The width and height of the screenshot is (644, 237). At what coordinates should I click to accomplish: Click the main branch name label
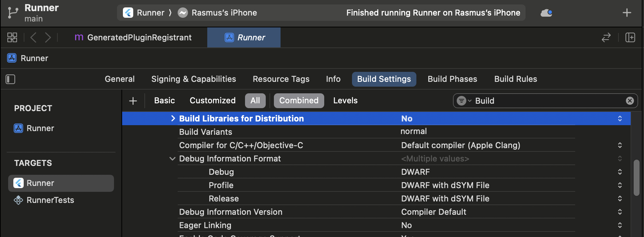click(34, 19)
